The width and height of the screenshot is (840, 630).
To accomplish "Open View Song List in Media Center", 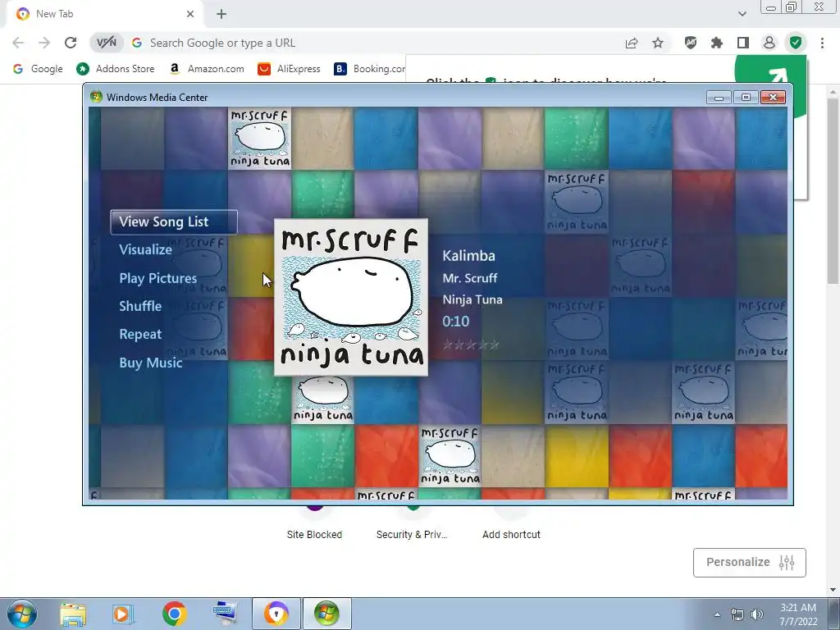I will point(174,221).
